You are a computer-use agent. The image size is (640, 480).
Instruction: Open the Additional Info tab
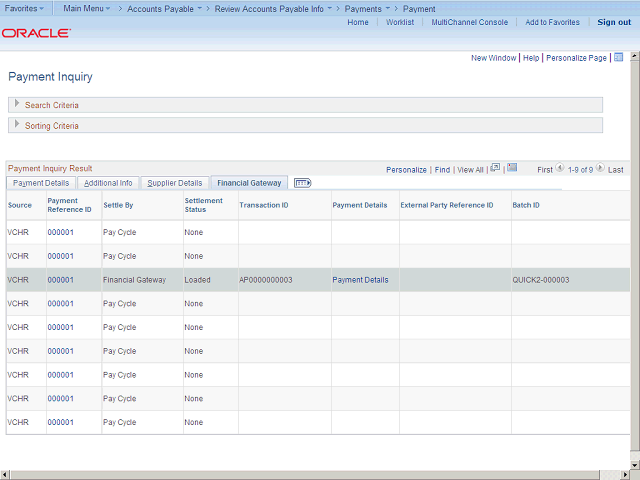click(108, 183)
